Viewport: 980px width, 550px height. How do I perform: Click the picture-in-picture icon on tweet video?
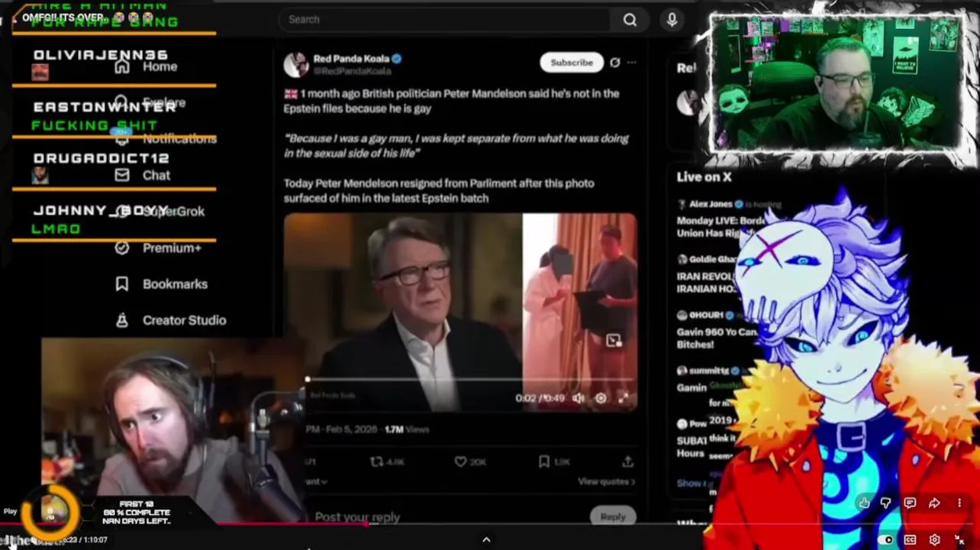click(x=614, y=341)
